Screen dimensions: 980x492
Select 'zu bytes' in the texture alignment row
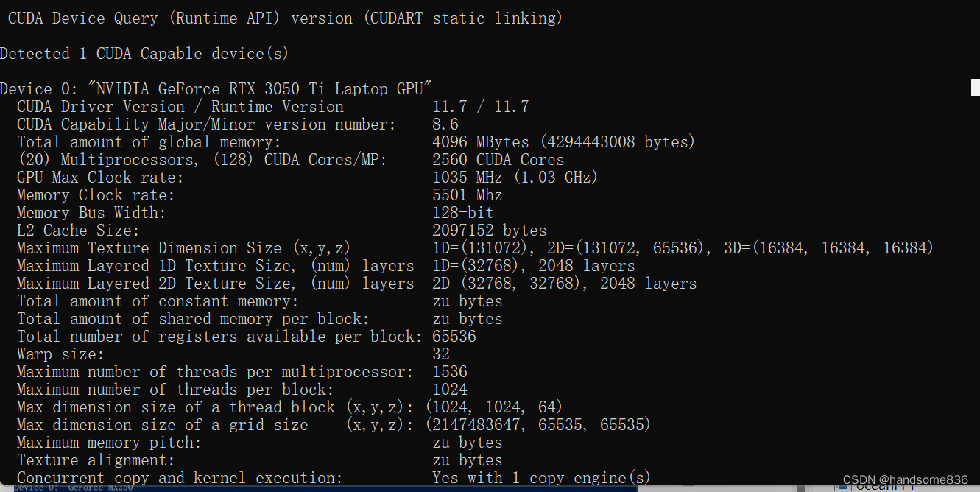[468, 460]
